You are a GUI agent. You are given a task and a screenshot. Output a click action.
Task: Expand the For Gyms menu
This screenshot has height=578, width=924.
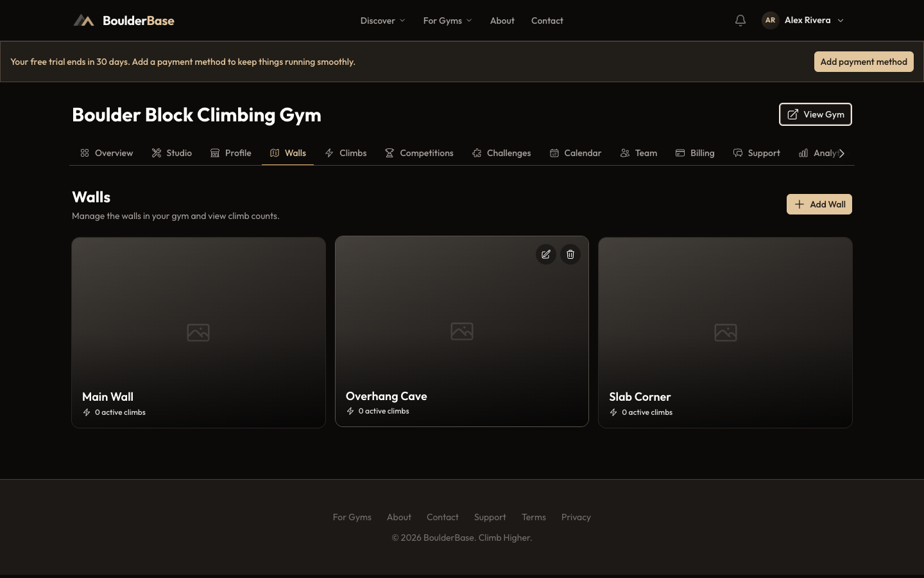coord(448,21)
